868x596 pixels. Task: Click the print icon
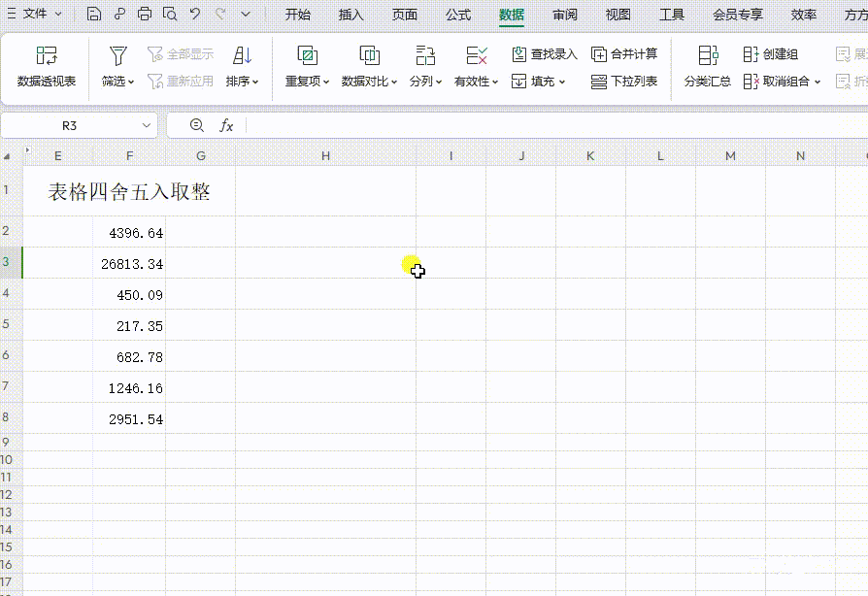(145, 14)
